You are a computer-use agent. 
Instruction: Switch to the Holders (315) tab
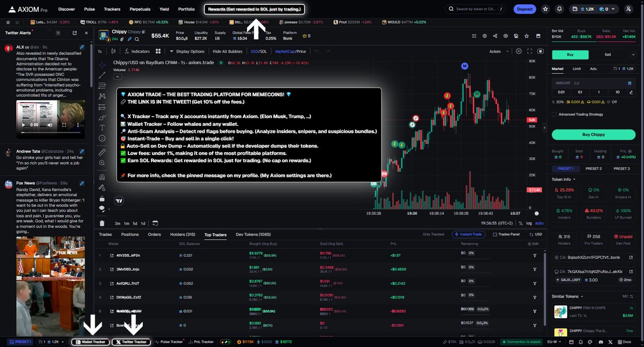(x=182, y=235)
